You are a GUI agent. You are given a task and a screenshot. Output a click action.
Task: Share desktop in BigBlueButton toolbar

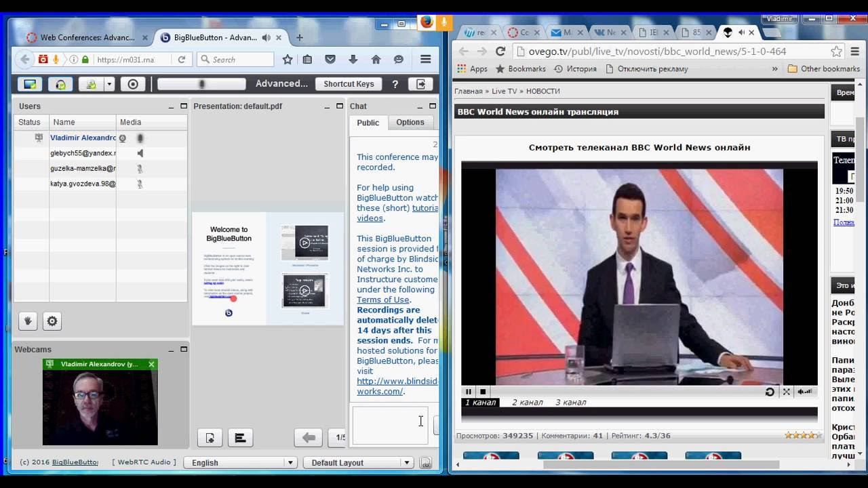[x=30, y=84]
